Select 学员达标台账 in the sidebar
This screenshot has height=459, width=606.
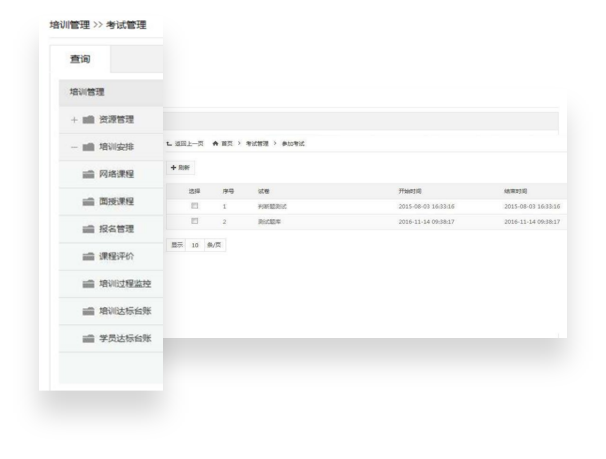124,339
